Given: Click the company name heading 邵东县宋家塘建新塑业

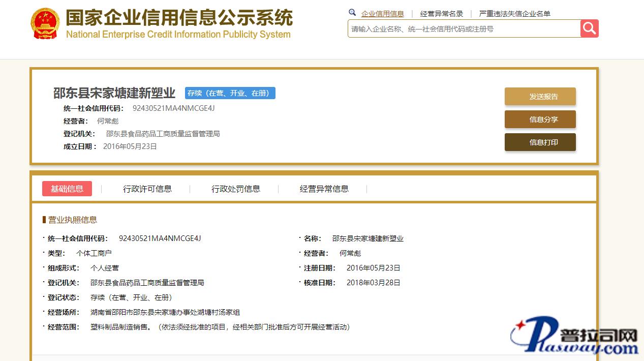Looking at the screenshot, I should (x=114, y=93).
